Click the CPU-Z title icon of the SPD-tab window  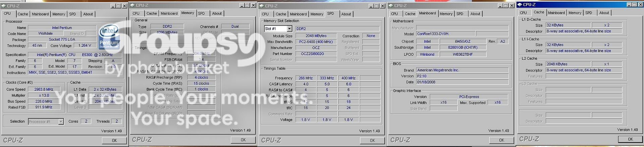pos(262,6)
